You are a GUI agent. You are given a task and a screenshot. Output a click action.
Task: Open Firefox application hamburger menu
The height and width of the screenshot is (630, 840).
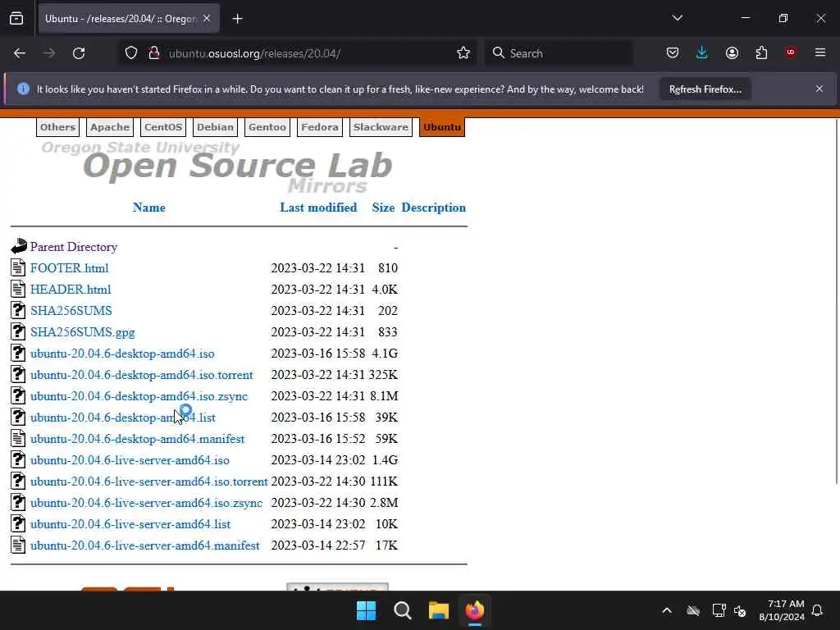(x=819, y=52)
